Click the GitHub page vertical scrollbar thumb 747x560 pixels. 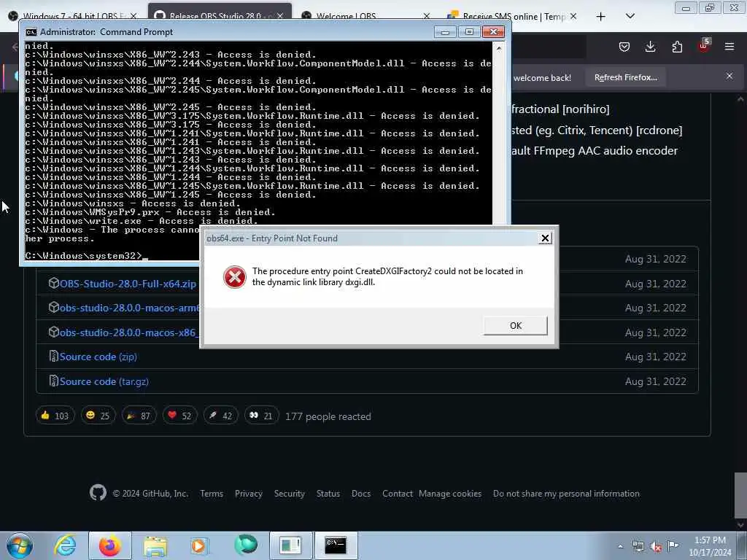(740, 496)
